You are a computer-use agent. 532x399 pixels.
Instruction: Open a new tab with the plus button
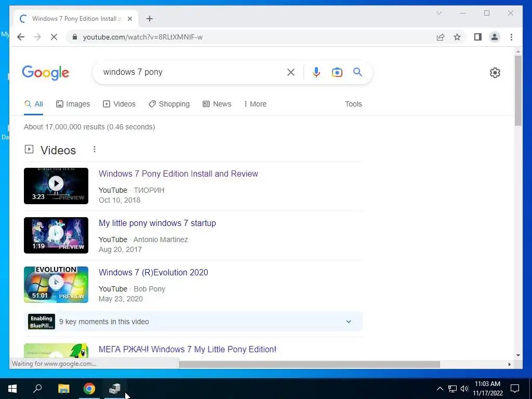click(x=150, y=19)
